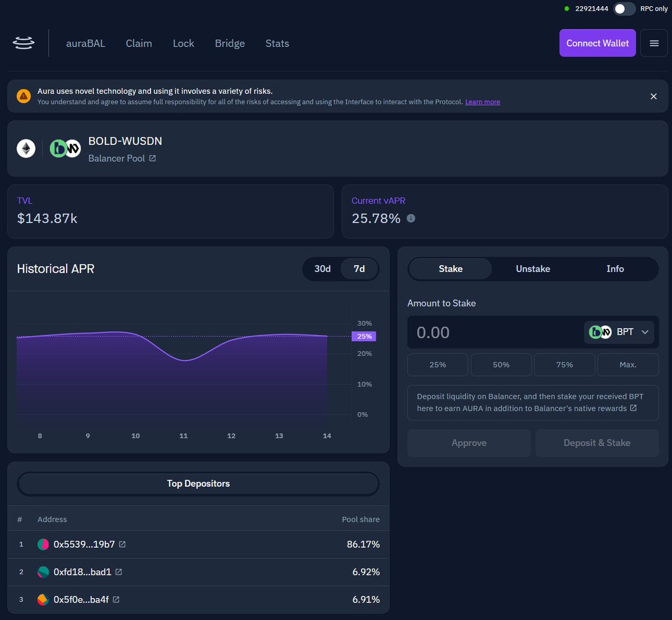Open the BPT token dropdown
The height and width of the screenshot is (620, 672).
click(x=619, y=332)
